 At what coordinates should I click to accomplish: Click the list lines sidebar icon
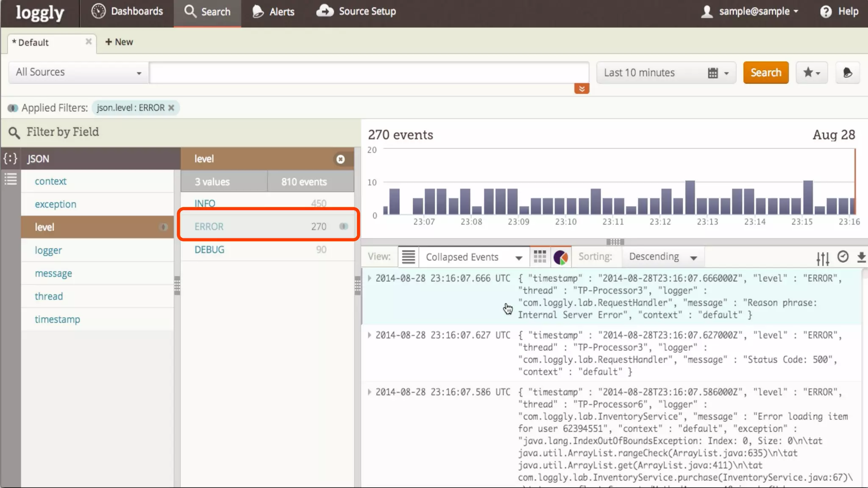pyautogui.click(x=11, y=179)
